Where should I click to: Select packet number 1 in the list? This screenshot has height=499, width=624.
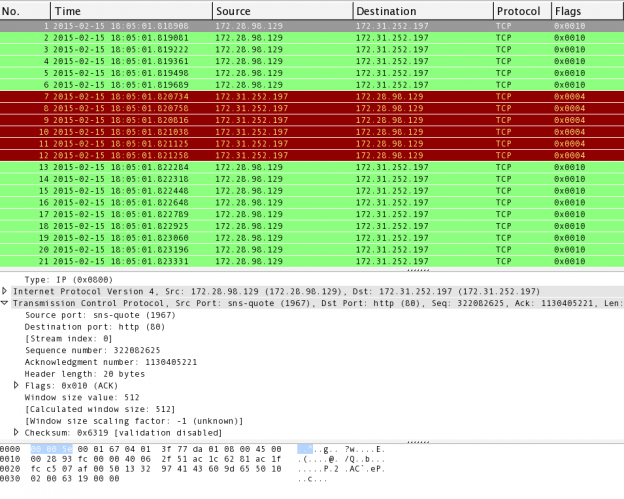point(300,24)
